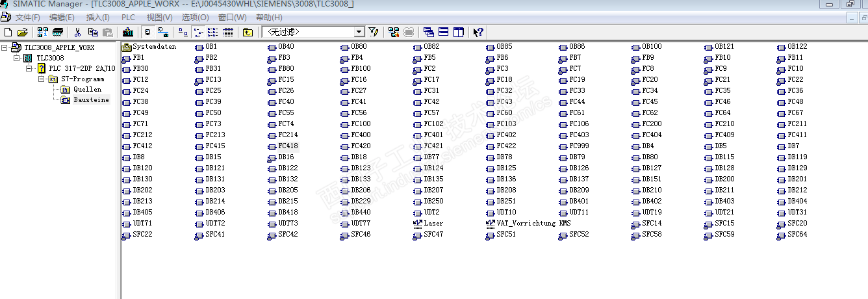Switch to Large Icons view

tap(183, 32)
